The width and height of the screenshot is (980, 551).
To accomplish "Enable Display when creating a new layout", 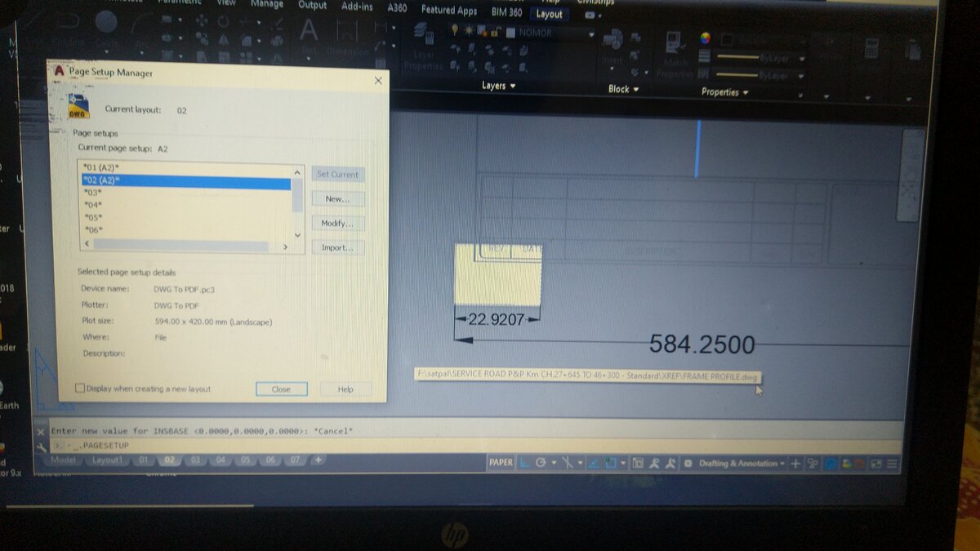I will coord(80,389).
